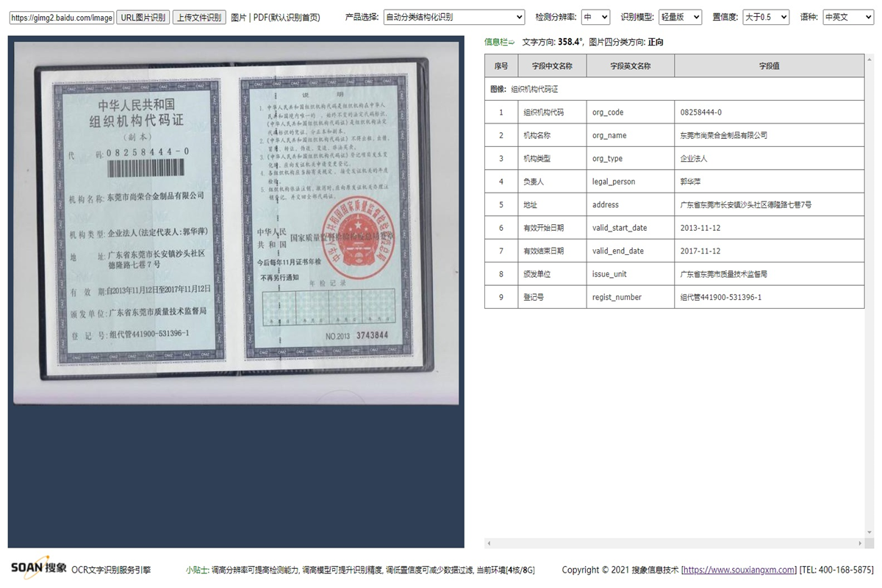Click the image URL input field
Image resolution: width=882 pixels, height=588 pixels.
coord(61,17)
